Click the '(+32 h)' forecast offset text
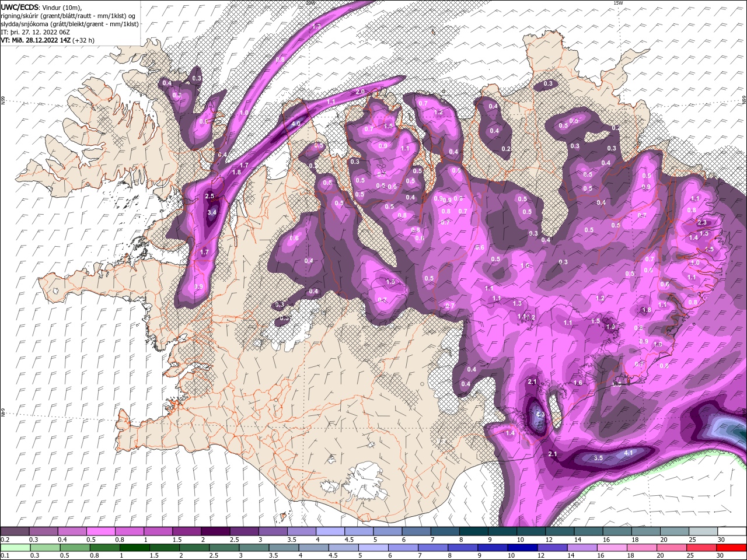This screenshot has width=747, height=560. coord(83,40)
